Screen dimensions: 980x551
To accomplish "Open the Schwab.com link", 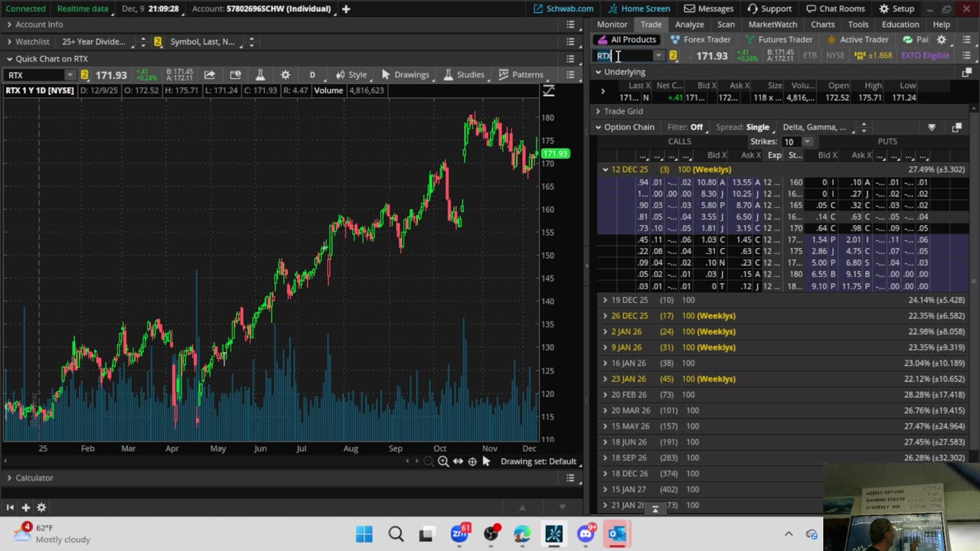I will tap(563, 8).
